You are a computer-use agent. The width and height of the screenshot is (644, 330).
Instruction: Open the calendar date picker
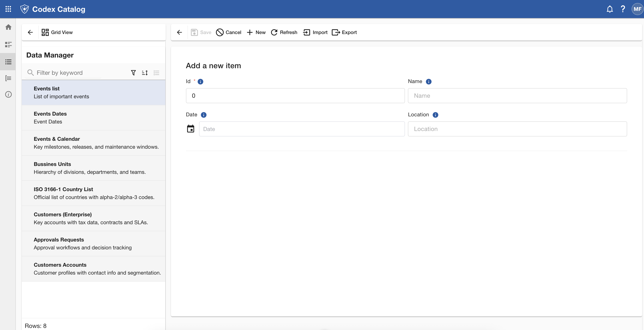point(190,129)
